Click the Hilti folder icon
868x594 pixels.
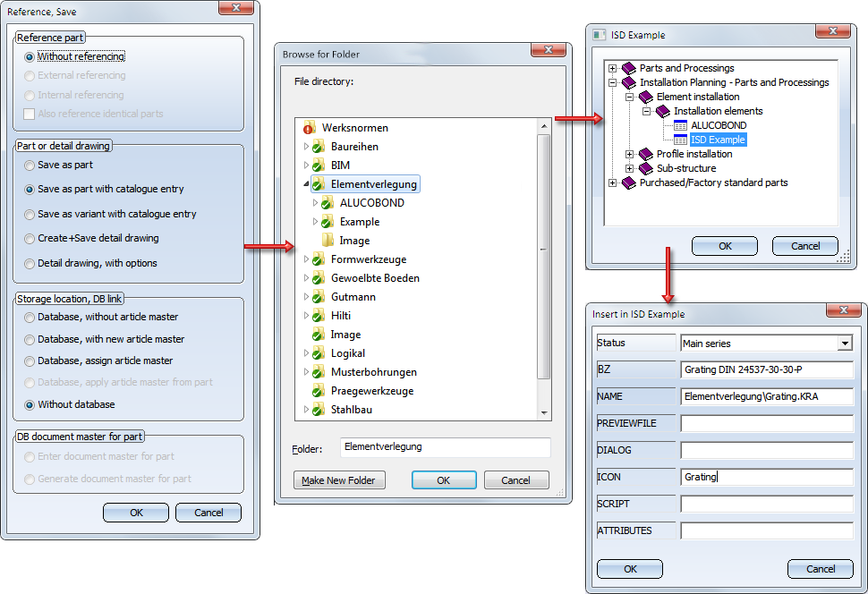tap(319, 316)
